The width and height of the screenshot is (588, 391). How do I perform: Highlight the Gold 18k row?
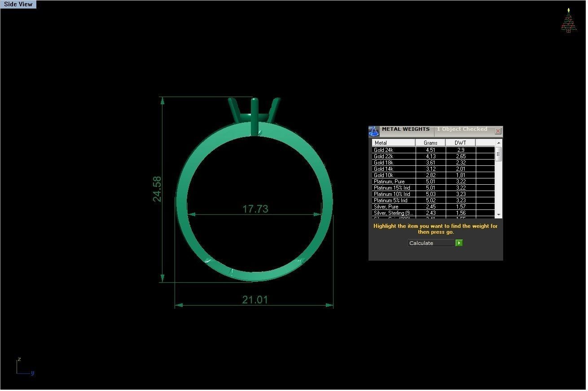pos(433,163)
